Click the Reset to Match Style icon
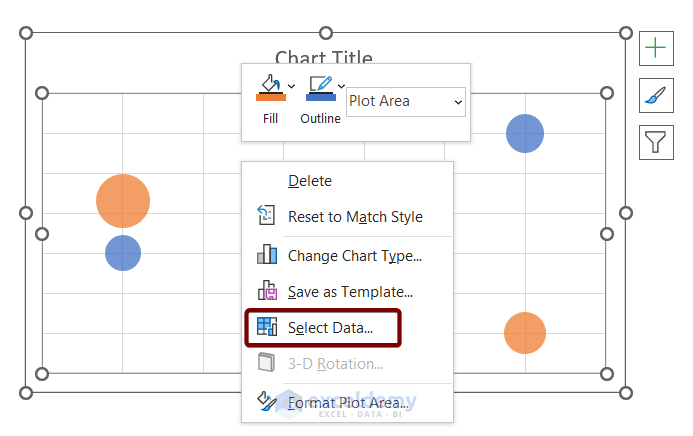This screenshot has height=436, width=693. click(x=266, y=217)
